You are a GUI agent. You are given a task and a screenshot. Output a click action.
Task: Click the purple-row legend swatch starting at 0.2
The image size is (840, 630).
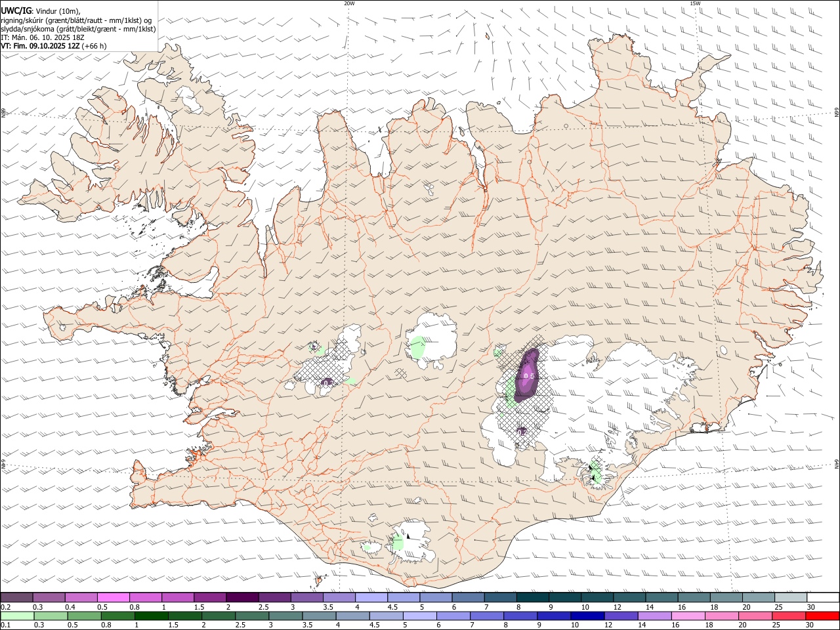pos(16,597)
